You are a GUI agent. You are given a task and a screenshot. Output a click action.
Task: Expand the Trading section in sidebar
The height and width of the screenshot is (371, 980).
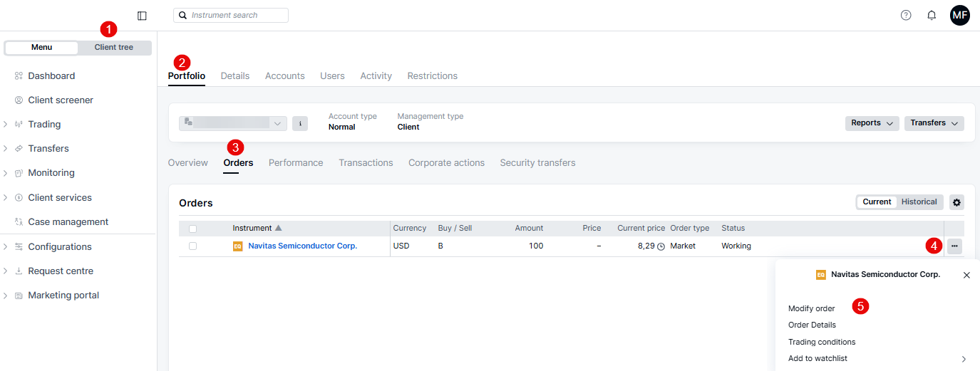point(44,125)
